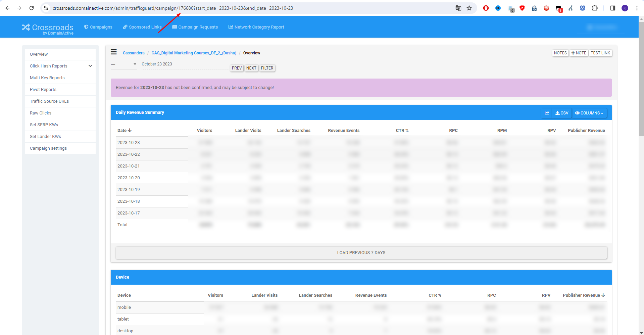Open the date range preset dropdown
This screenshot has height=335, width=644.
[x=124, y=64]
